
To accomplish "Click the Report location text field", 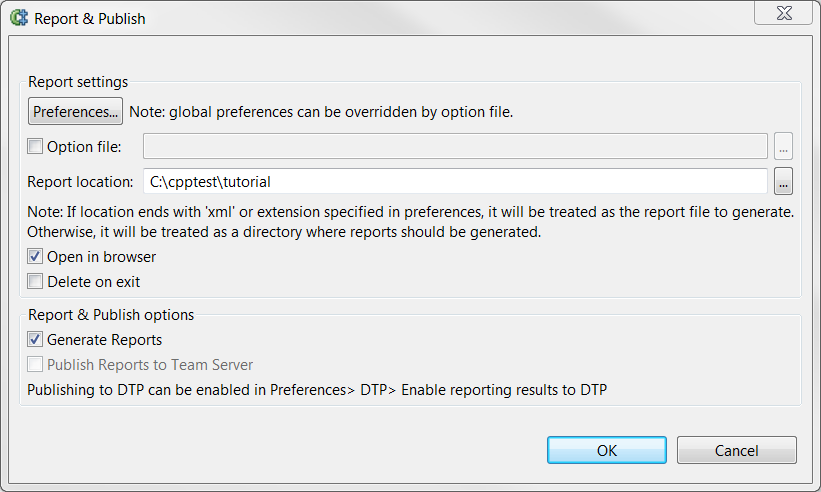I will click(x=455, y=181).
